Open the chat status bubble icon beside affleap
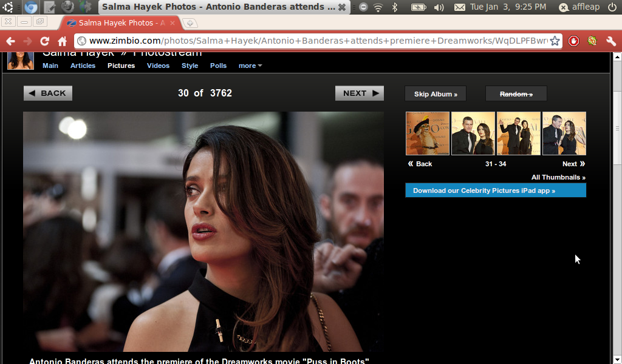The width and height of the screenshot is (622, 364). pyautogui.click(x=563, y=7)
